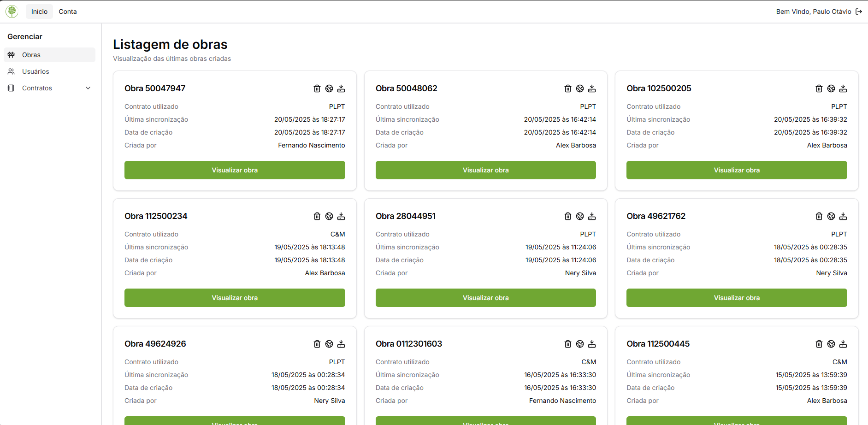Viewport: 868px width, 425px height.
Task: Expand the Contratos sidebar menu
Action: pyautogui.click(x=37, y=88)
